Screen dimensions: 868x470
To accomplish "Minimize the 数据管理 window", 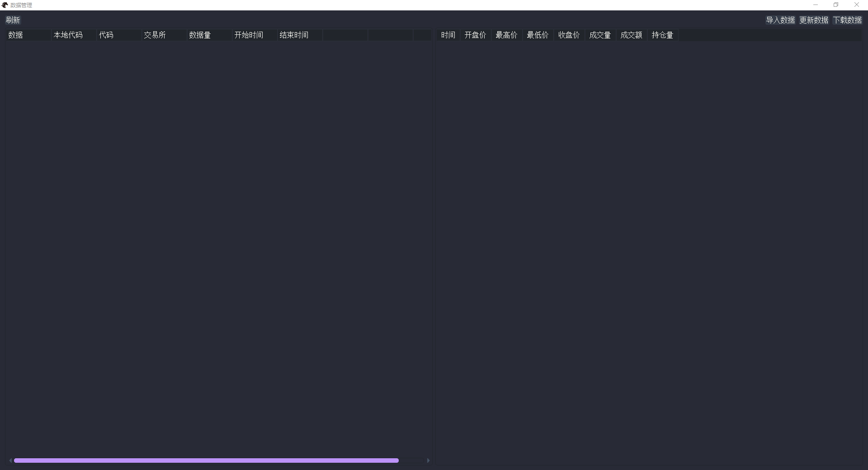I will [816, 5].
